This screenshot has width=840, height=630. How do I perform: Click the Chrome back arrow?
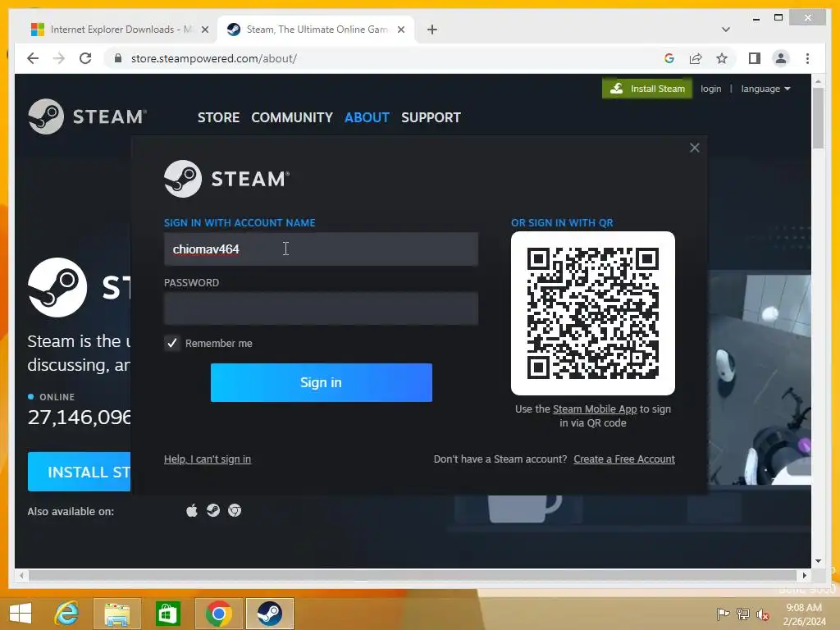33,58
